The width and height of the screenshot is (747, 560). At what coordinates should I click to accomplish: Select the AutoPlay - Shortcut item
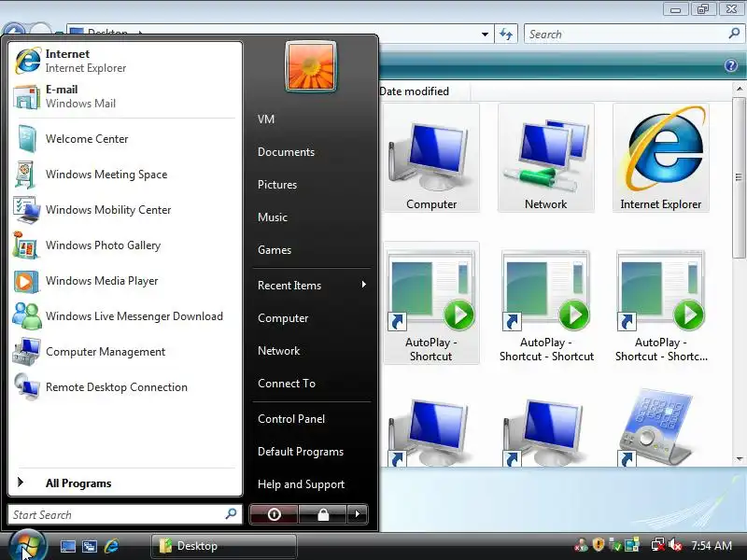(431, 303)
